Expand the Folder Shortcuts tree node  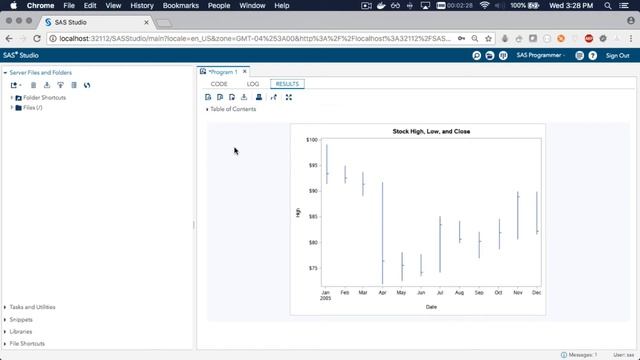pos(12,98)
